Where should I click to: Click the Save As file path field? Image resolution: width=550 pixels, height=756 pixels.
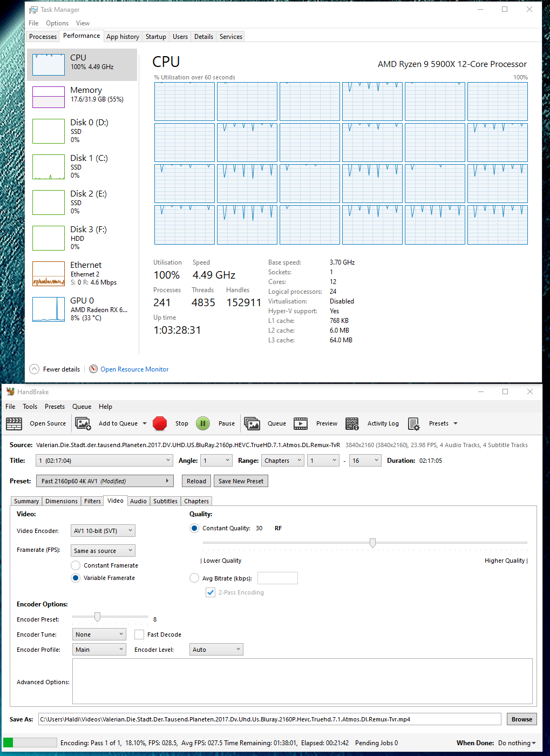270,719
